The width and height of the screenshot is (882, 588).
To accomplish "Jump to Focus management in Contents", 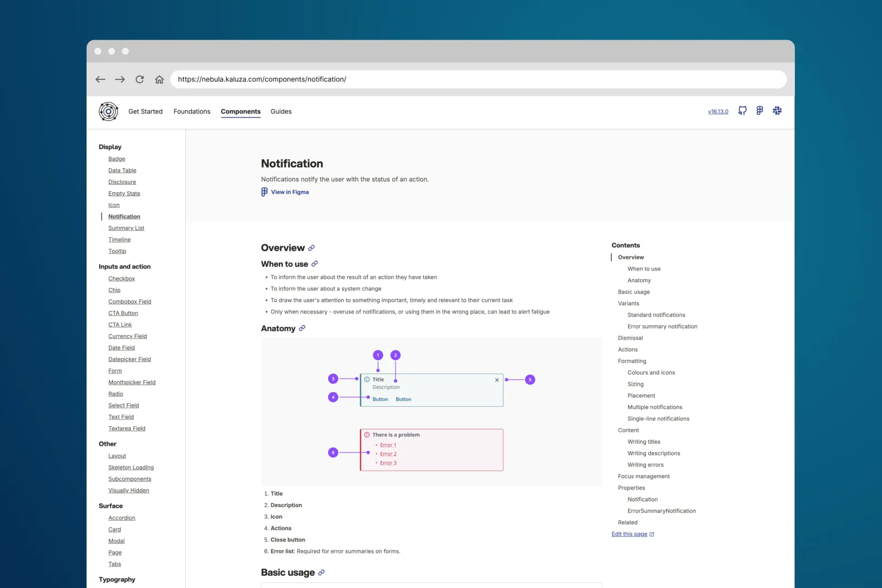I will pyautogui.click(x=644, y=477).
